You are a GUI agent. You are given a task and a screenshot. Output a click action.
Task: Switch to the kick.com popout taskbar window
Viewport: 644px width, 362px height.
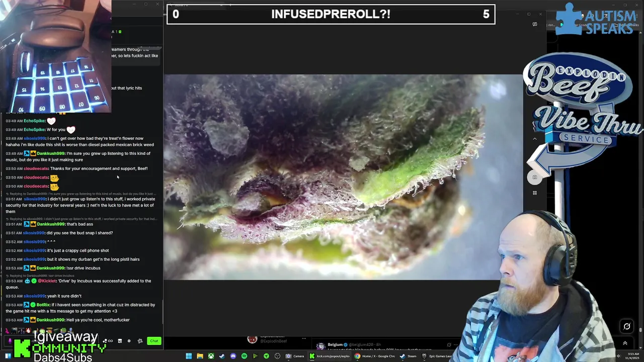point(330,356)
